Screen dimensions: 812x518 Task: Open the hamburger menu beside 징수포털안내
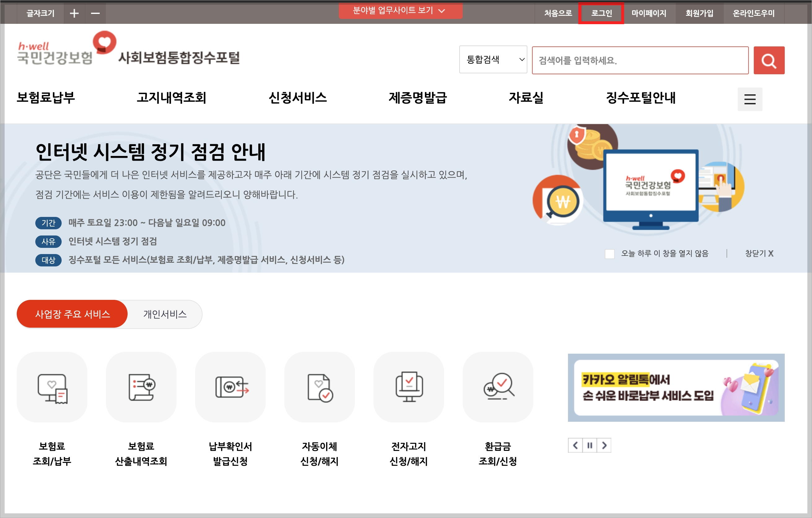[x=750, y=99]
